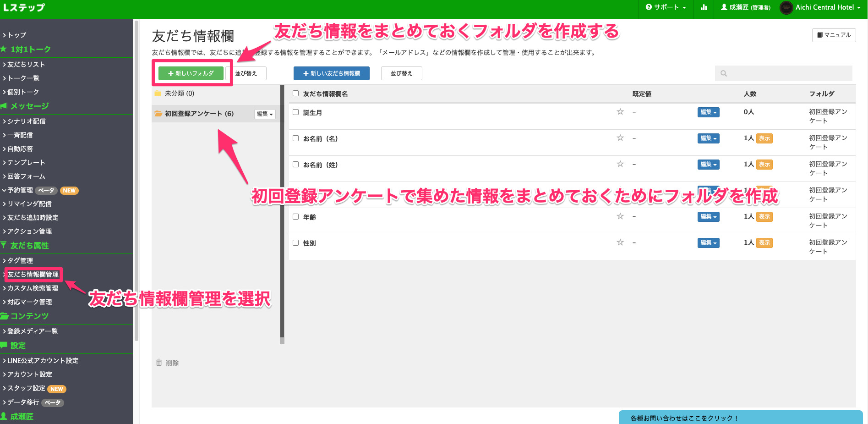Click the trash 削除 icon below folder list

pyautogui.click(x=159, y=363)
